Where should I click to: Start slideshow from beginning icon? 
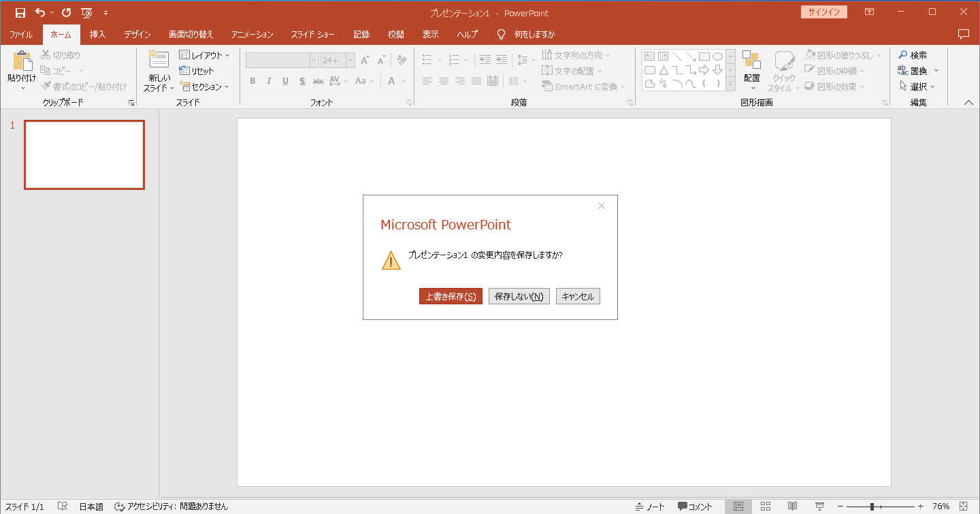[86, 13]
